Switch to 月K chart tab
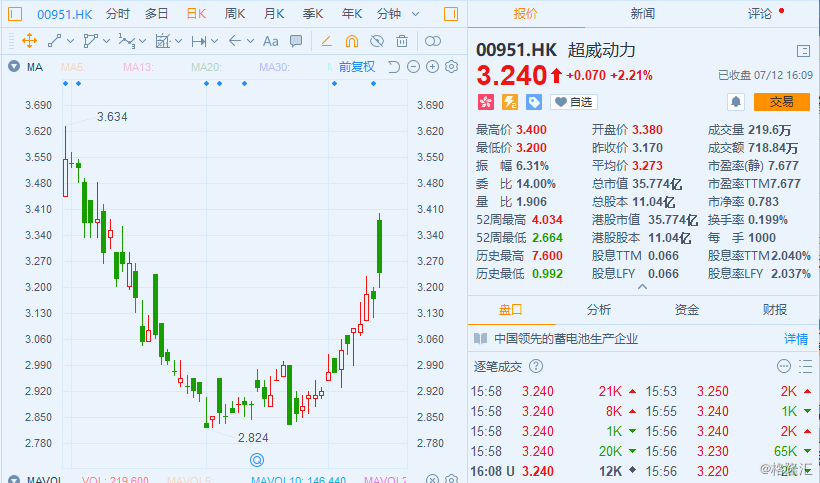Screen dimensions: 820x483 tap(274, 14)
